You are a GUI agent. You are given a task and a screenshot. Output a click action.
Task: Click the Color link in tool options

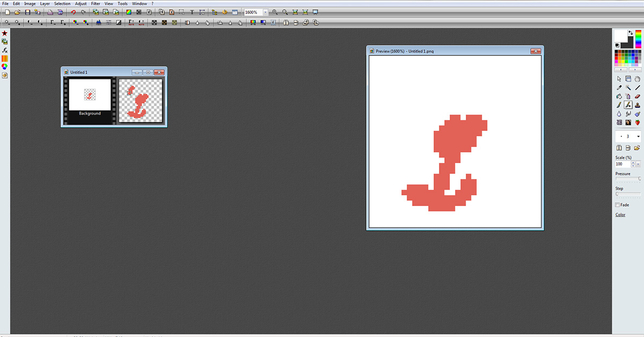pyautogui.click(x=620, y=215)
